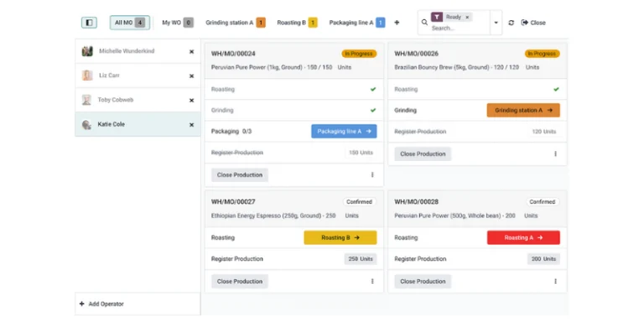The image size is (644, 322).
Task: Open the kebab menu of WH/MO/00024
Action: (372, 175)
